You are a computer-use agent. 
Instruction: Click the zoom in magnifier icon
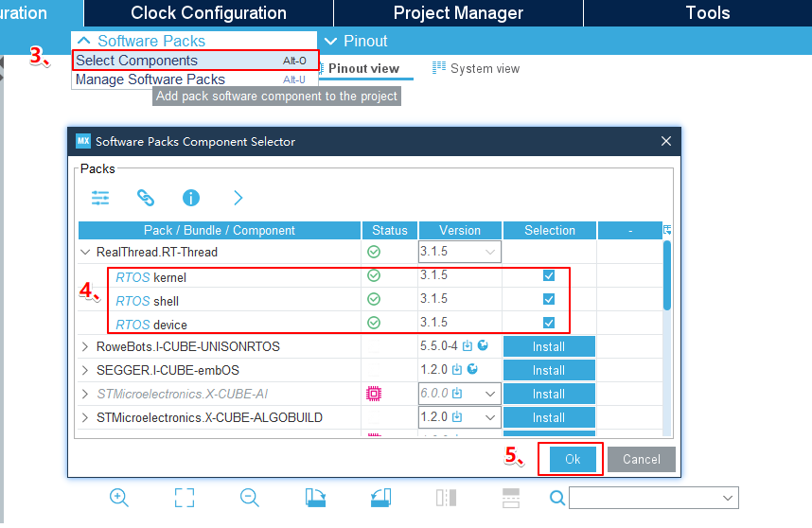119,498
